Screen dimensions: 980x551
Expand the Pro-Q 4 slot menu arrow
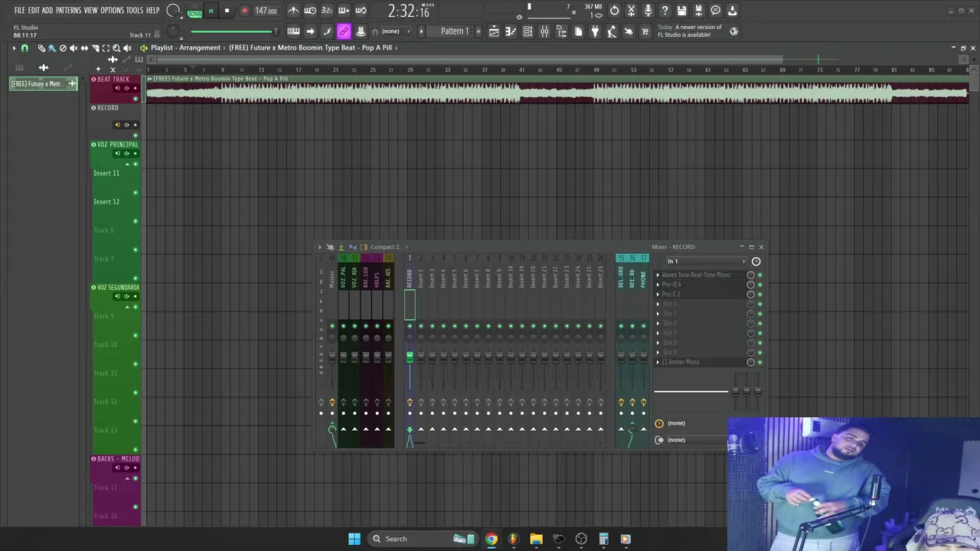pyautogui.click(x=658, y=285)
